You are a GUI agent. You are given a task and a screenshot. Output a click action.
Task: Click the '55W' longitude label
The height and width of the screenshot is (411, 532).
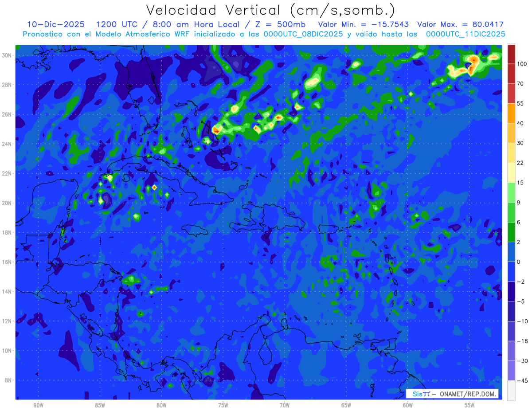coord(469,405)
